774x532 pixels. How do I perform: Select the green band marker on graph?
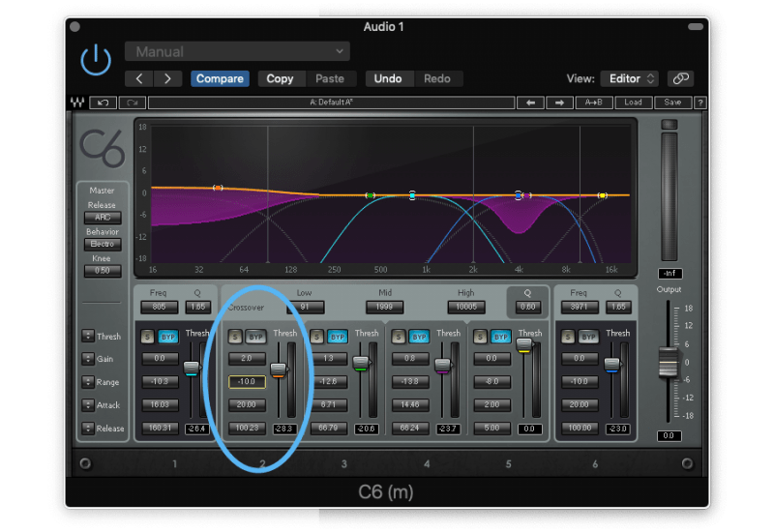370,195
